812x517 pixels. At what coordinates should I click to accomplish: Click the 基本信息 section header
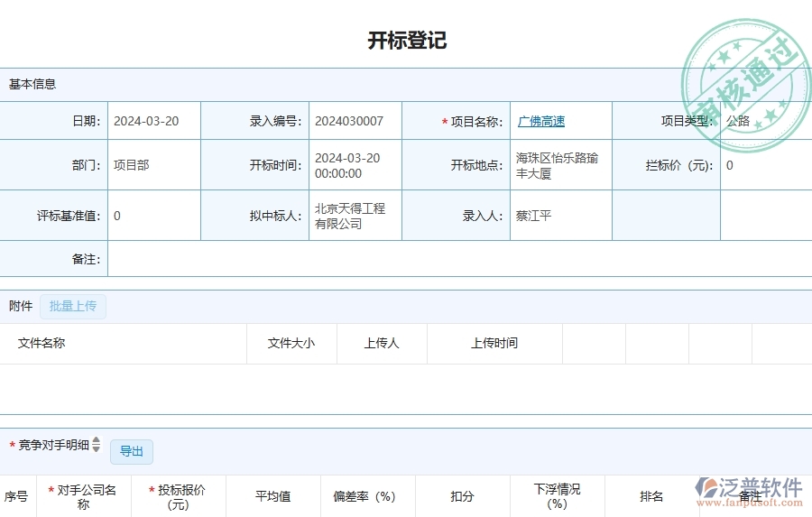point(32,84)
